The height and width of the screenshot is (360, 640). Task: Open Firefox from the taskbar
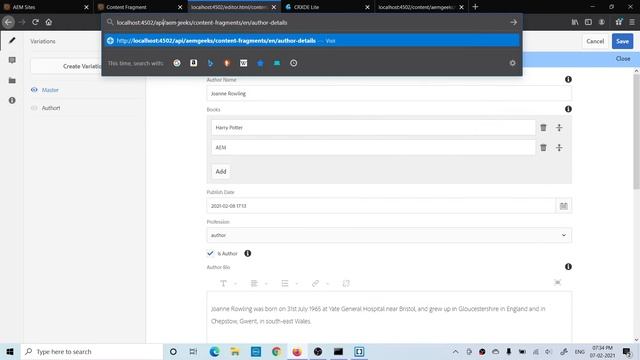coord(297,351)
